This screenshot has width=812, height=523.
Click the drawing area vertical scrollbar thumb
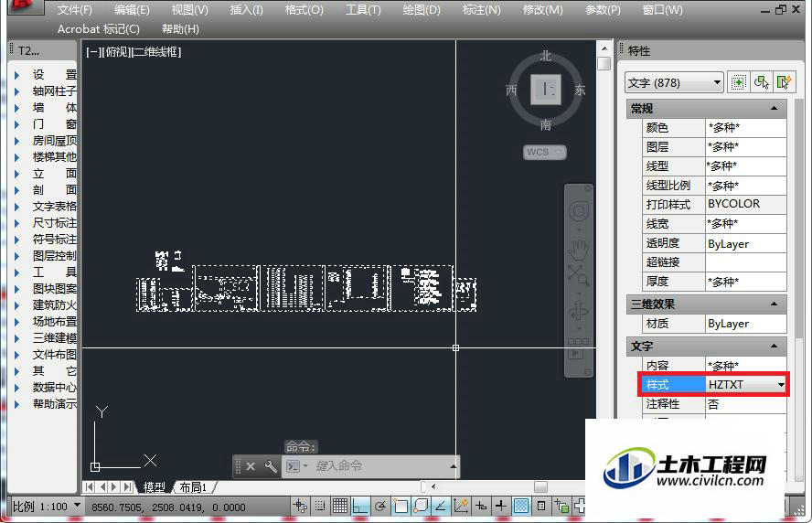(604, 64)
